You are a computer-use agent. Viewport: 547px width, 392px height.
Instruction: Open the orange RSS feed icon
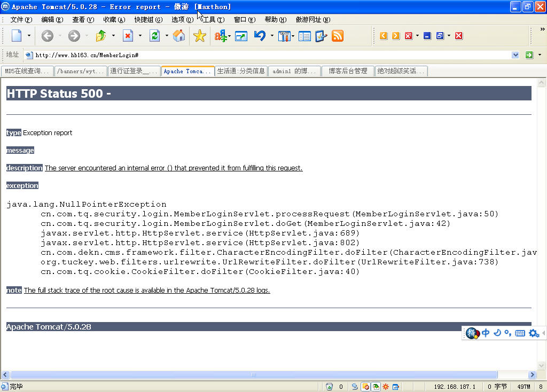338,36
